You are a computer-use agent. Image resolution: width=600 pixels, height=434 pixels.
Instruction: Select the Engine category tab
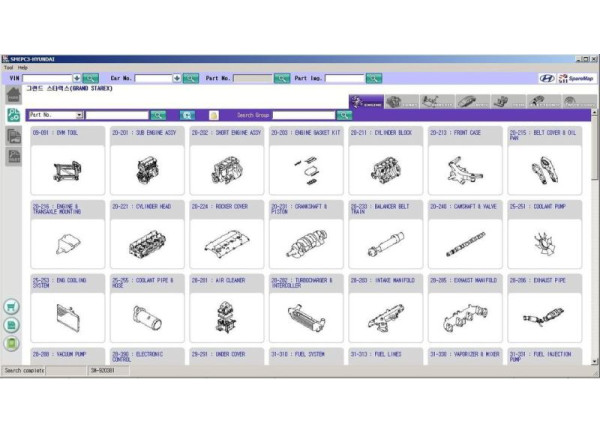click(367, 101)
